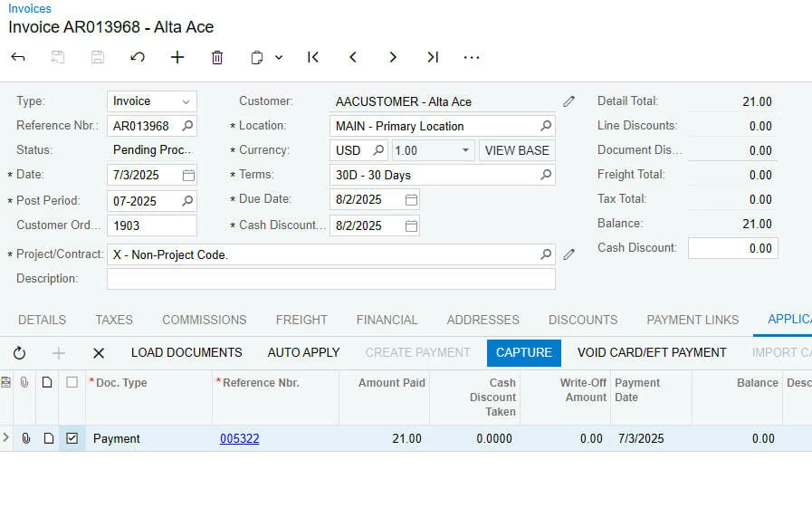Click the grid delete row X icon
Viewport: 812px width, 508px height.
click(x=99, y=353)
